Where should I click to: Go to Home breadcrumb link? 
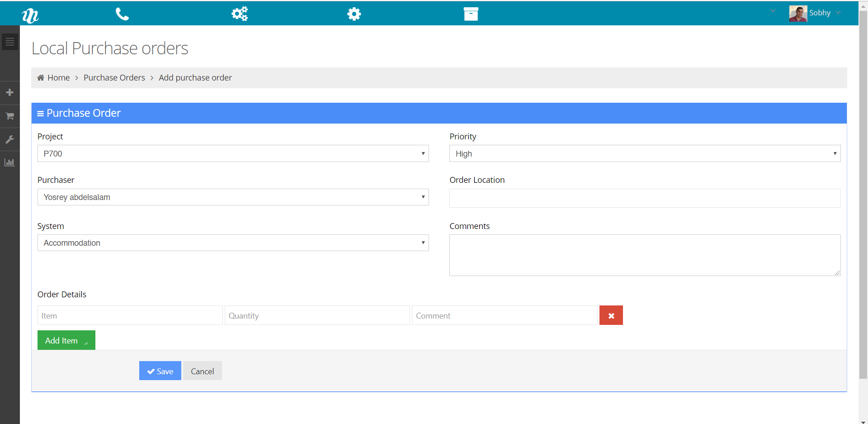[x=58, y=78]
